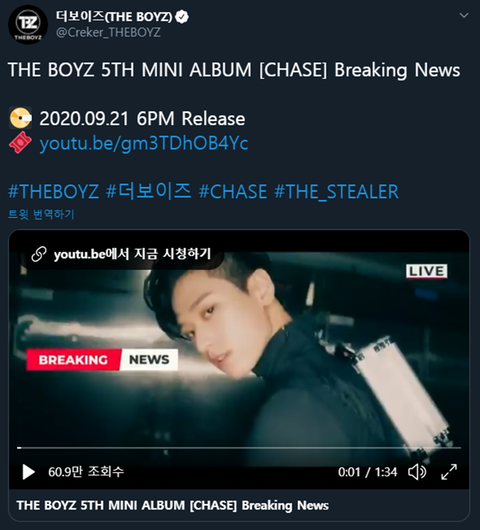Click the card title below video

click(x=172, y=505)
